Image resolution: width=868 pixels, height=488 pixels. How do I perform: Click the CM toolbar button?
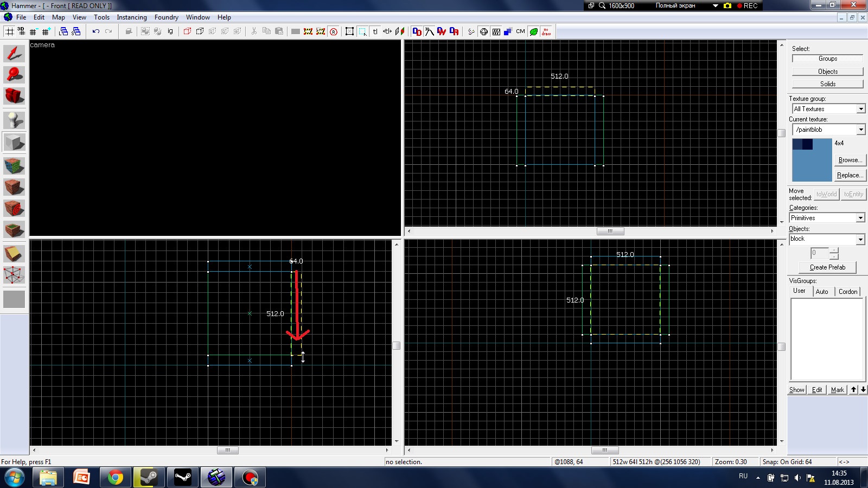[520, 31]
